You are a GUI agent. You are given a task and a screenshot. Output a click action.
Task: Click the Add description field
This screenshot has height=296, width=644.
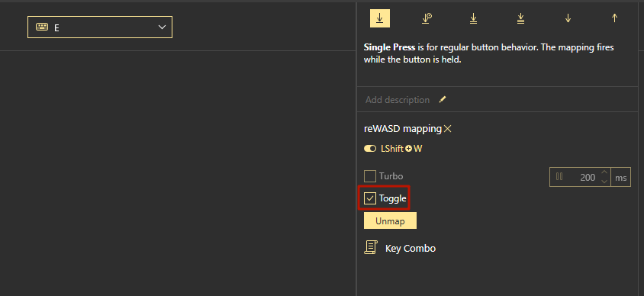point(398,100)
